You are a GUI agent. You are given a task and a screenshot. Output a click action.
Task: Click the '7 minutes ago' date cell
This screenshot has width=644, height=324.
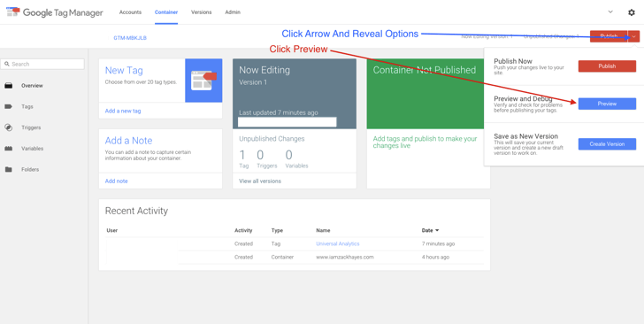[438, 243]
